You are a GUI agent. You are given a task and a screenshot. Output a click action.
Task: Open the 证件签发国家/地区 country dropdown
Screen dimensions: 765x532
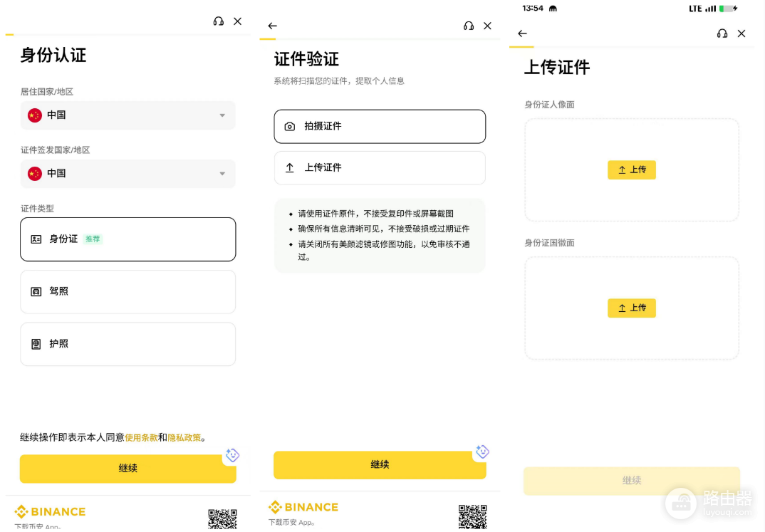127,174
